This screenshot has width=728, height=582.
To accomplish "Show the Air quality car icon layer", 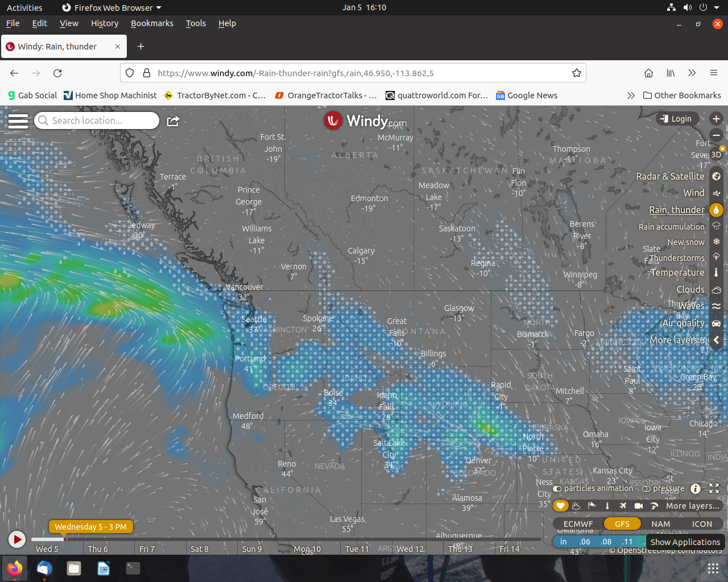I will click(716, 323).
